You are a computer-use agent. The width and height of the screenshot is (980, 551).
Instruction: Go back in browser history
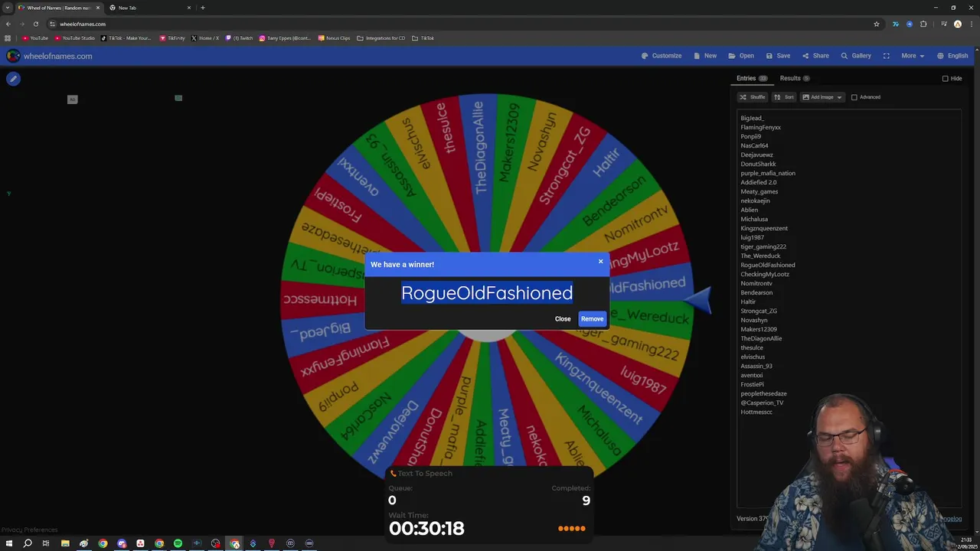click(8, 24)
